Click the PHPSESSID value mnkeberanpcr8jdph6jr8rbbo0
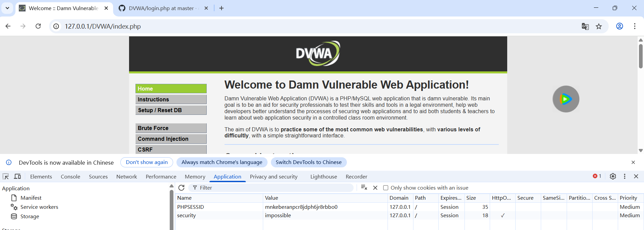The height and width of the screenshot is (230, 644). (x=301, y=207)
